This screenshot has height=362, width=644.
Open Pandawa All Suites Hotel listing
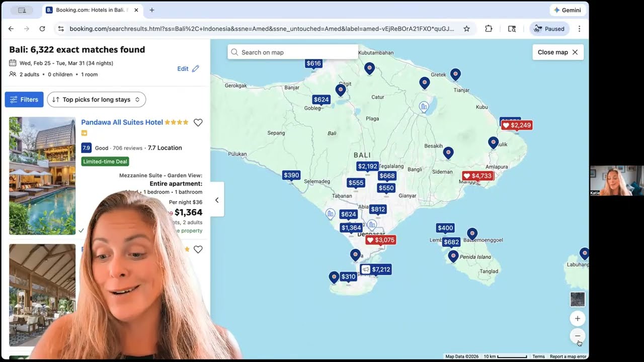(122, 122)
